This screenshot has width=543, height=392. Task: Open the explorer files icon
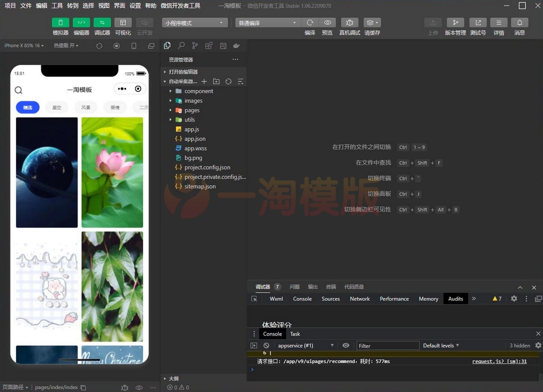tap(167, 46)
